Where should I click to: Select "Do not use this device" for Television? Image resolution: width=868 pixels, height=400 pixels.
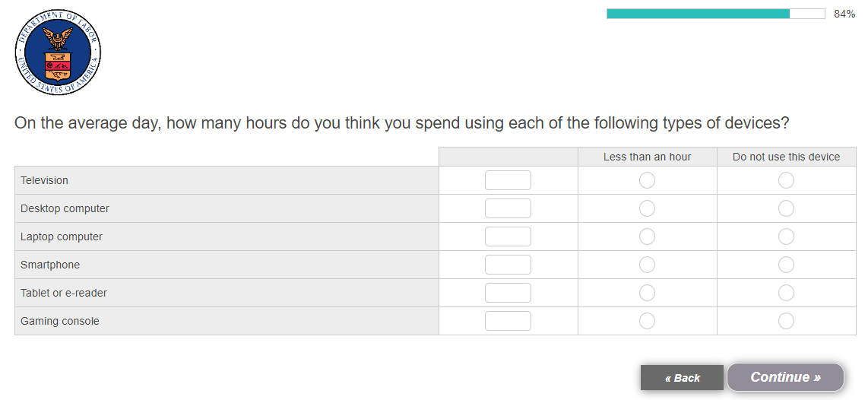coord(786,180)
